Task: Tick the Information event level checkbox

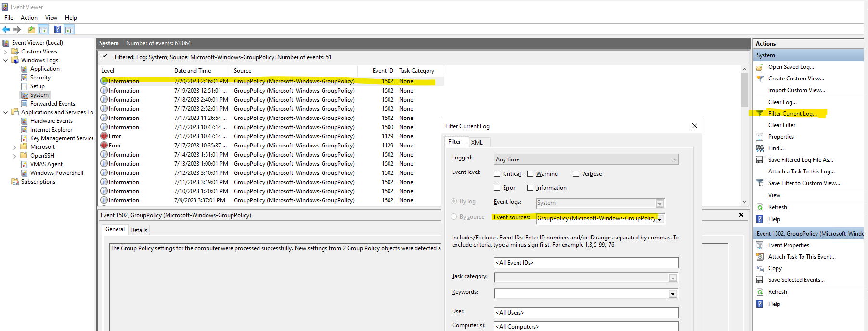Action: [x=531, y=188]
